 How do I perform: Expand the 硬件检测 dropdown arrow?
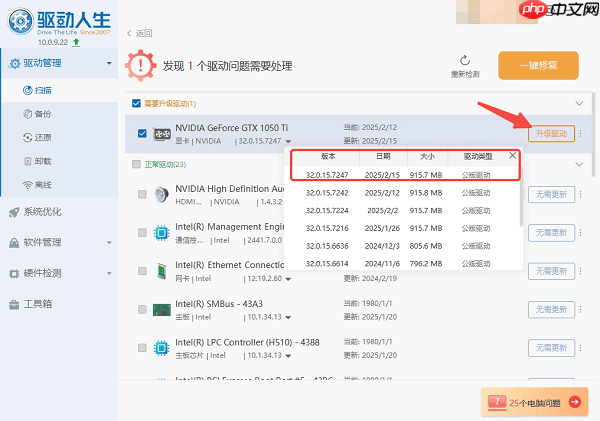click(109, 273)
